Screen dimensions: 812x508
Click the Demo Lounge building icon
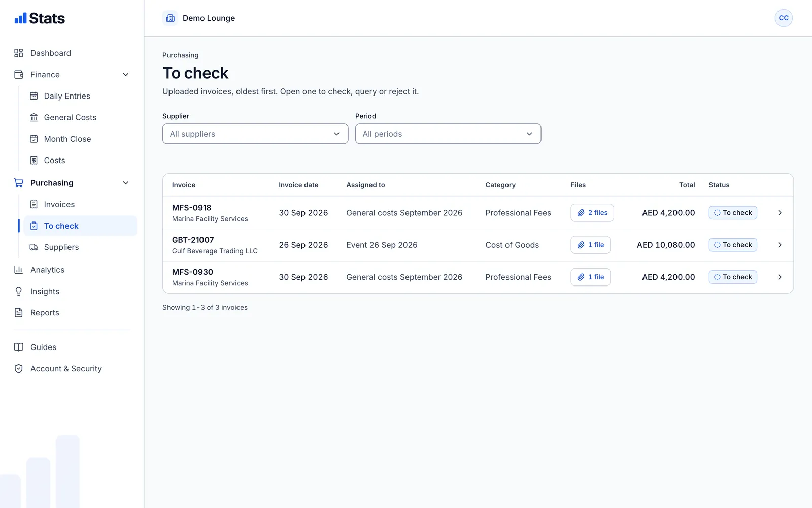click(171, 18)
